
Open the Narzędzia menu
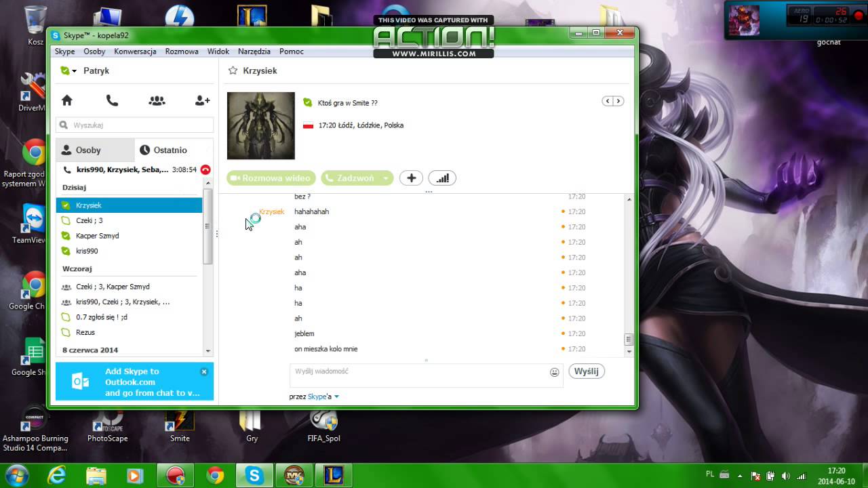pyautogui.click(x=254, y=52)
